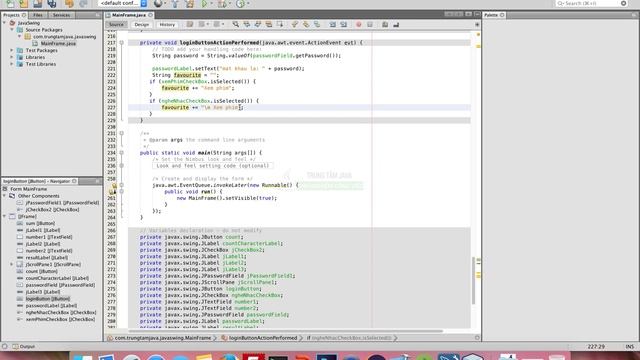
Task: Select xemPhimCheckBox [JCheckBox] in Navigator
Action: coord(56,319)
